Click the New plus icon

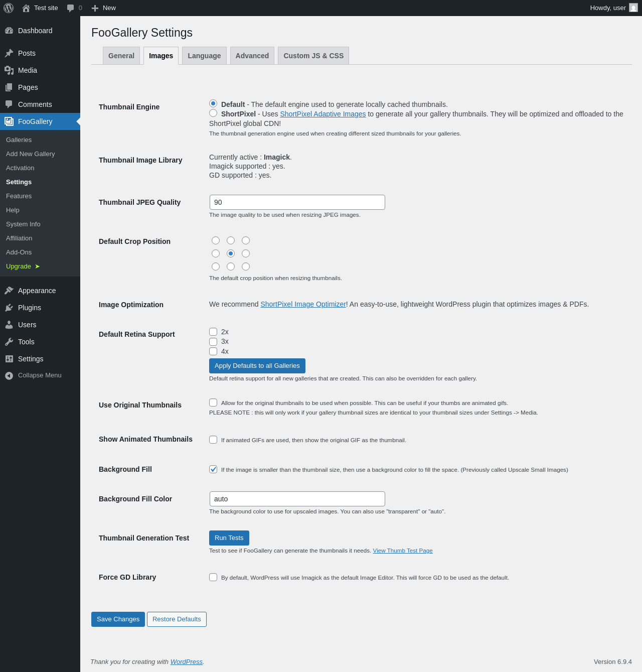coord(95,8)
